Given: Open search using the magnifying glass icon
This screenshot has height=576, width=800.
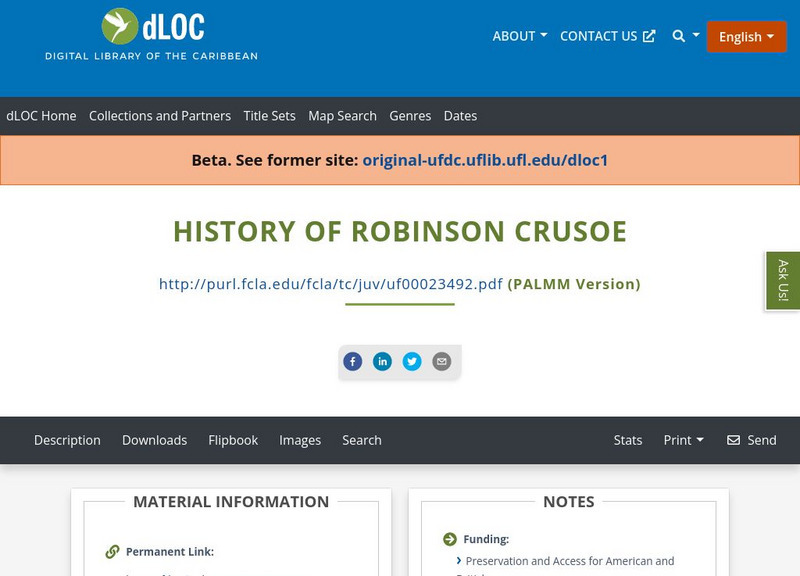Looking at the screenshot, I should click(x=676, y=36).
